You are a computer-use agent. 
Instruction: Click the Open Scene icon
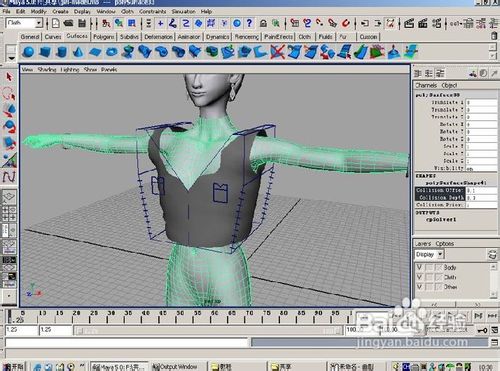click(68, 23)
